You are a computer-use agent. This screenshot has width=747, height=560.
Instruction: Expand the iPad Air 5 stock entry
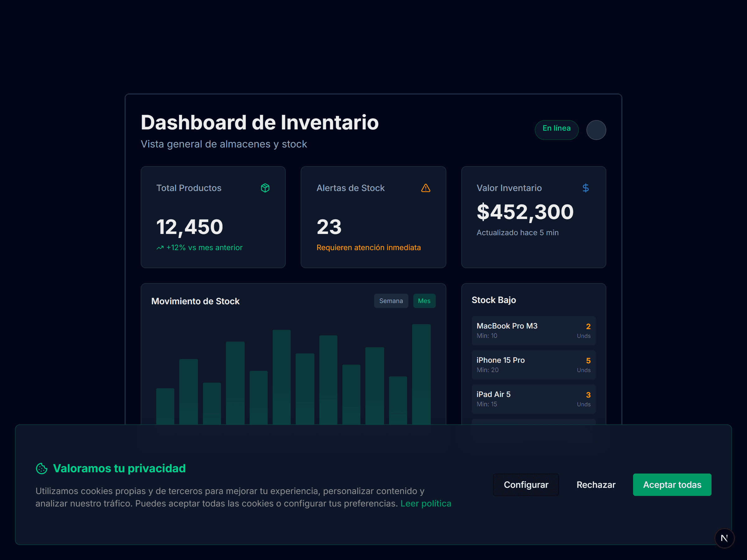[533, 399]
